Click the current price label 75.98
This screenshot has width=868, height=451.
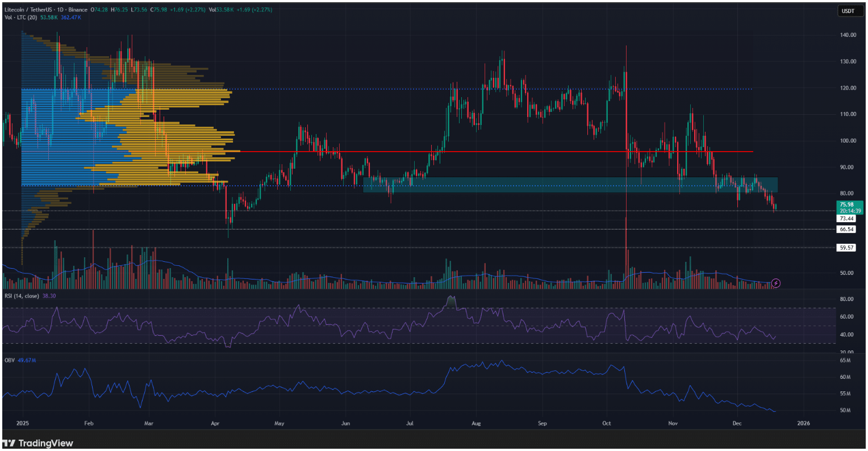click(846, 204)
